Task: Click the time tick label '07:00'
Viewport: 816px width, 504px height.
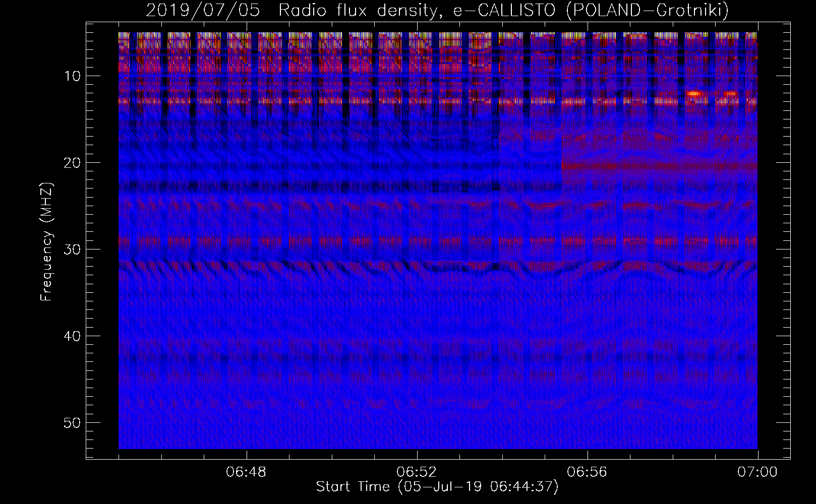Action: click(x=757, y=473)
